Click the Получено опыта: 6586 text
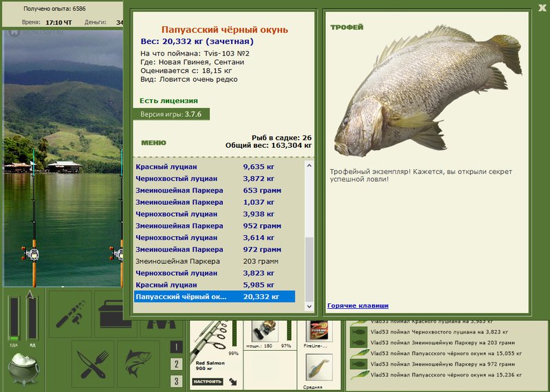 point(55,9)
